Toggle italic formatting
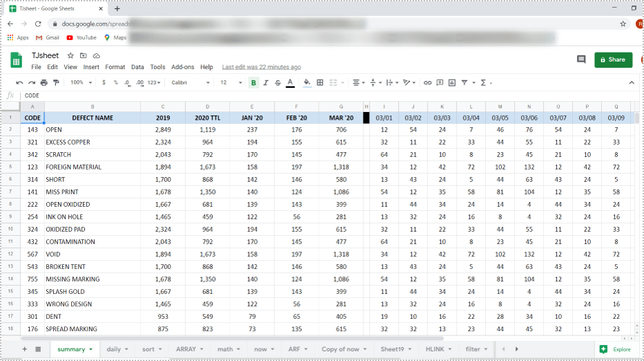The height and width of the screenshot is (361, 644). point(266,82)
